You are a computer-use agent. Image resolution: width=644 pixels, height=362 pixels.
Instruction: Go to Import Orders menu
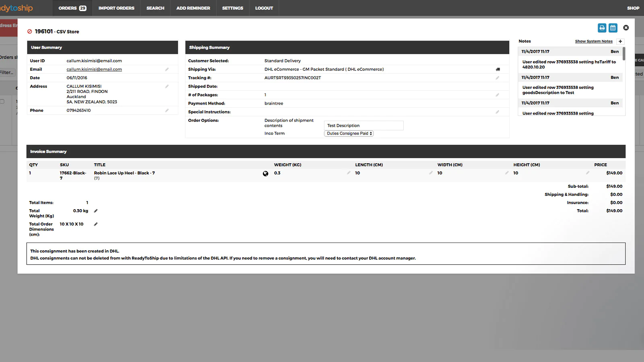pyautogui.click(x=116, y=8)
